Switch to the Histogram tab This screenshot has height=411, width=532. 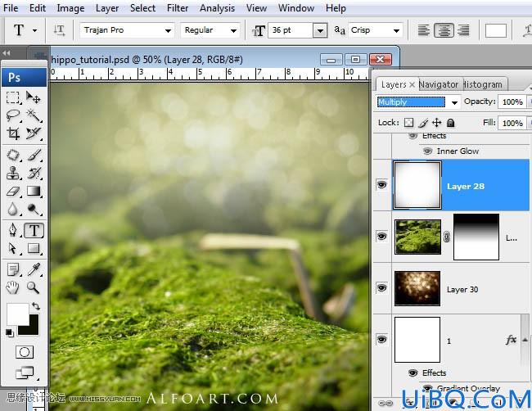point(482,84)
